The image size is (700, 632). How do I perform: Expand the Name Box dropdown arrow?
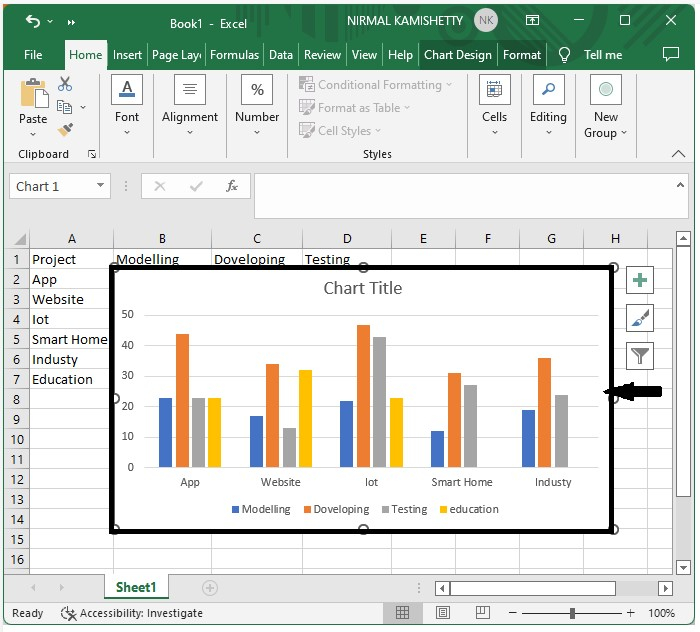pos(101,186)
